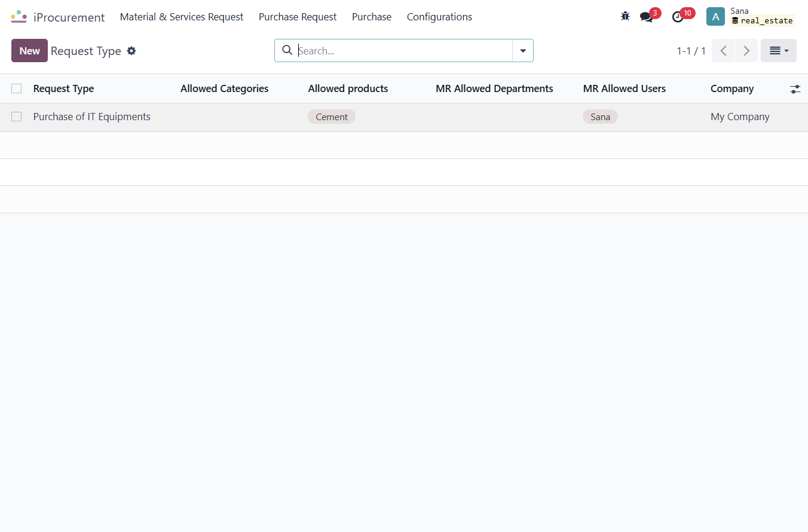Screen dimensions: 808x532
Task: Open the iProcurement app home logo
Action: [19, 17]
